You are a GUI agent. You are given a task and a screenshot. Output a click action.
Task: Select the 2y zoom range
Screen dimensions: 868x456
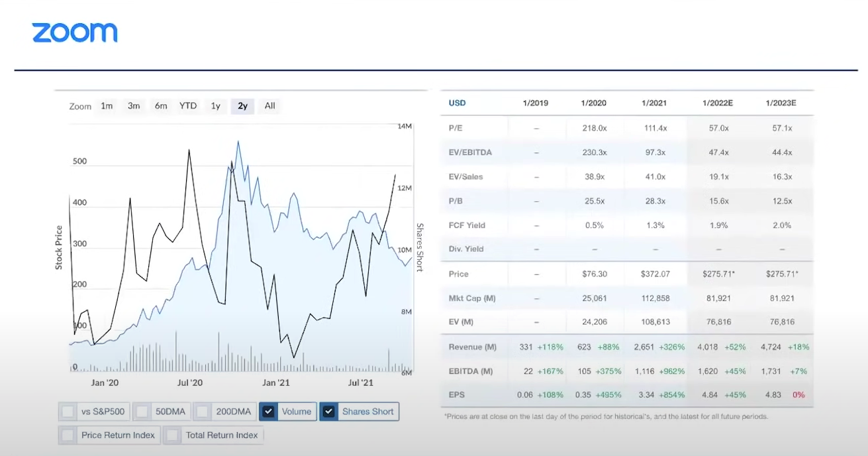click(242, 106)
